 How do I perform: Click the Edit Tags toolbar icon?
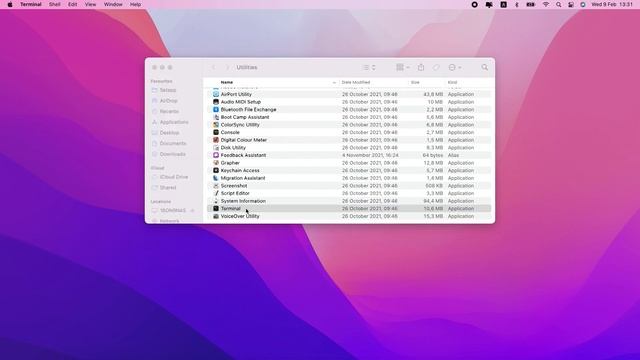[436, 67]
